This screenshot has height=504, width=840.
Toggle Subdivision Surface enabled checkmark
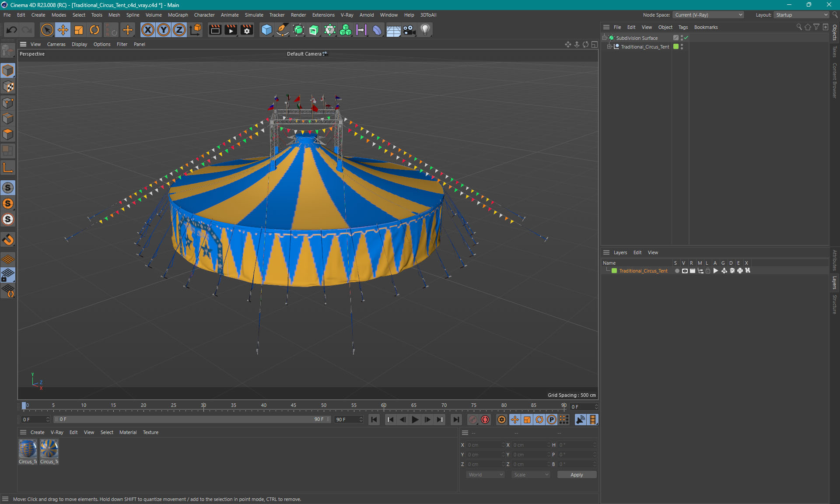coord(686,38)
